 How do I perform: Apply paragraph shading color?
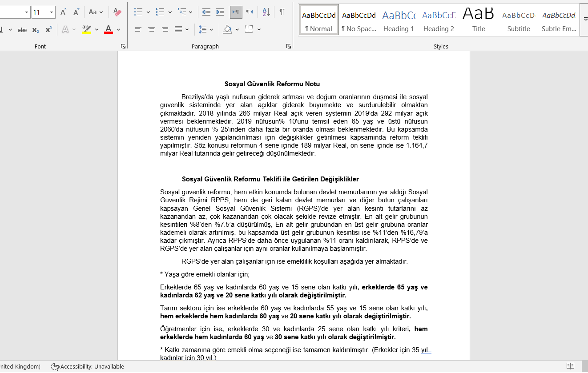(x=228, y=30)
